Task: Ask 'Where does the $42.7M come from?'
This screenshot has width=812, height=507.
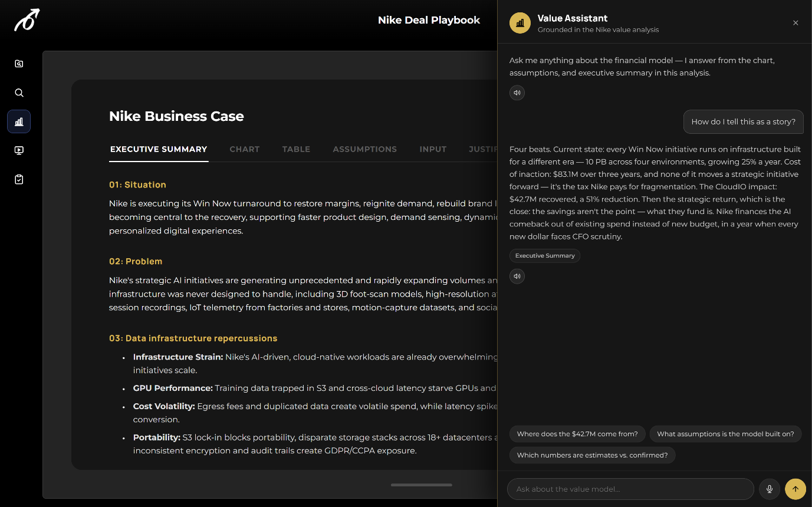Action: (577, 434)
